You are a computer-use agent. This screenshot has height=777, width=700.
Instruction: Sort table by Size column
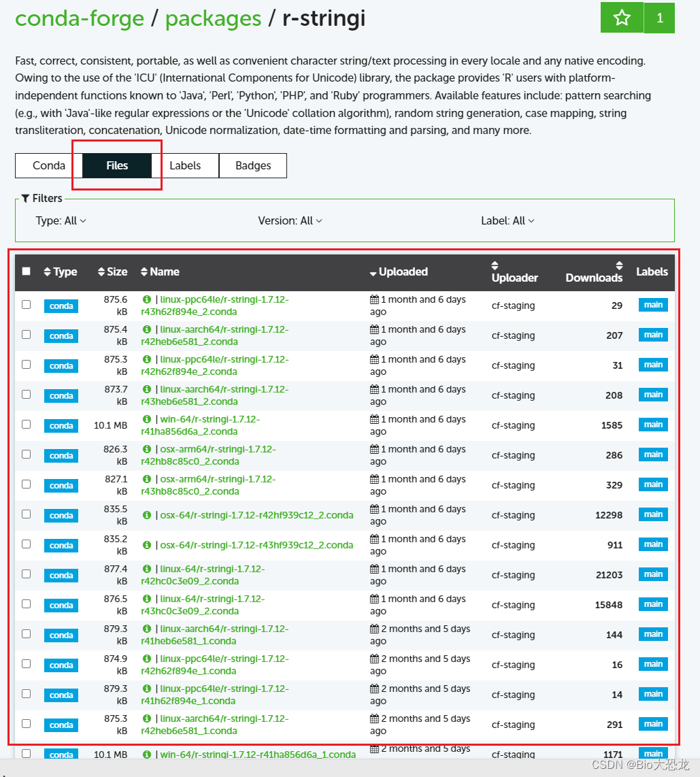pyautogui.click(x=112, y=271)
